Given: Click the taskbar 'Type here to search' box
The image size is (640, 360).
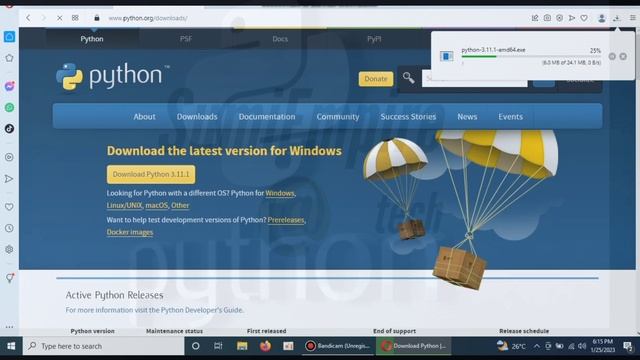Looking at the screenshot, I should [x=104, y=346].
